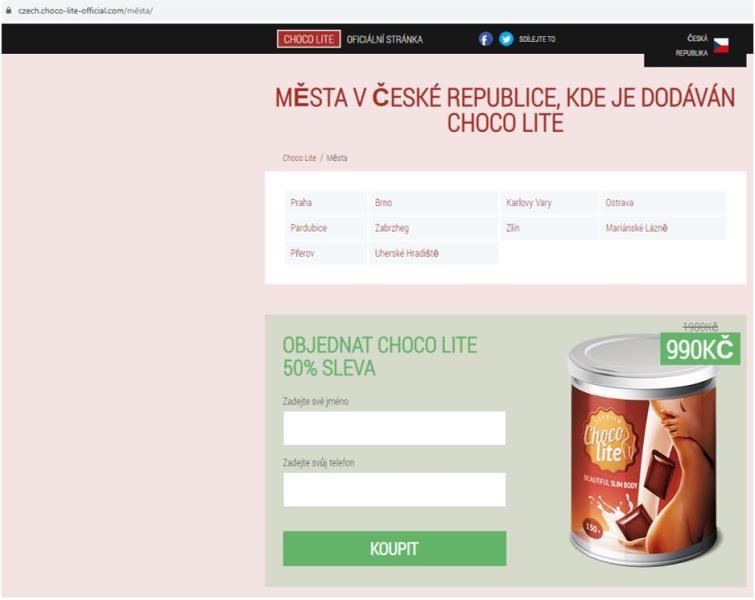
Task: Open the Pardubice city link
Action: coord(309,228)
